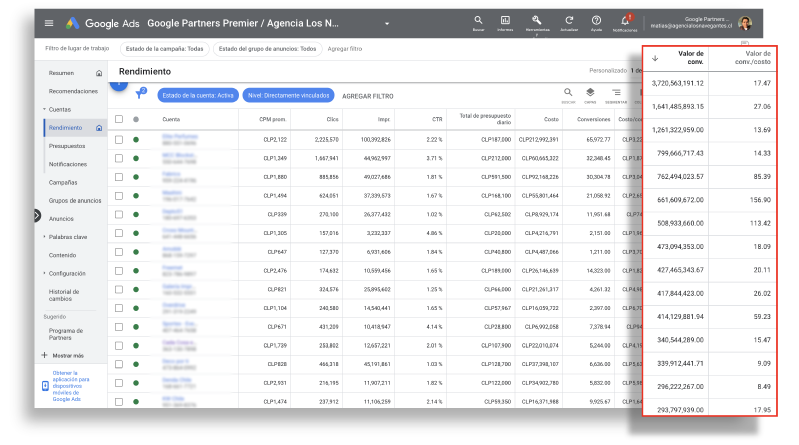Image resolution: width=799 pixels, height=445 pixels.
Task: Click the green status dot in CLP2,122 row
Action: click(x=136, y=140)
